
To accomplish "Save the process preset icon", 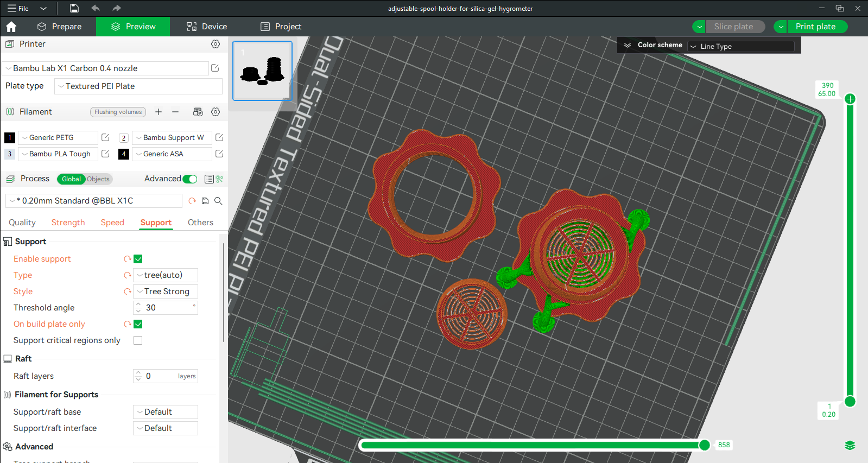I will click(x=205, y=201).
